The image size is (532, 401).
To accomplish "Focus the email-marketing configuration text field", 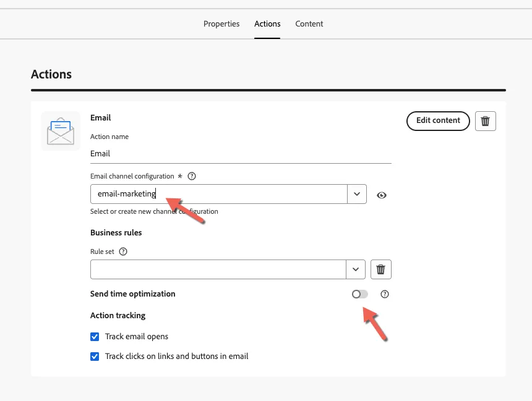I will click(219, 194).
